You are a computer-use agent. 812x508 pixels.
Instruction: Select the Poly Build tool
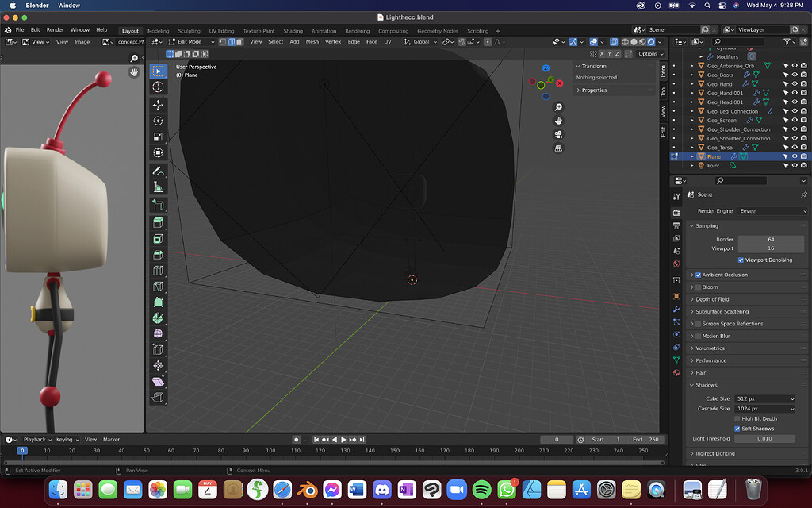tap(158, 302)
